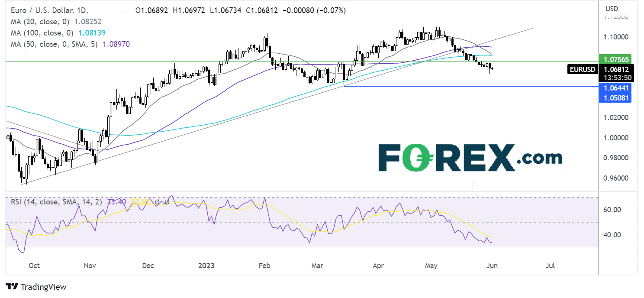Click the EURUSD symbol tag
This screenshot has width=644, height=298.
[x=583, y=69]
